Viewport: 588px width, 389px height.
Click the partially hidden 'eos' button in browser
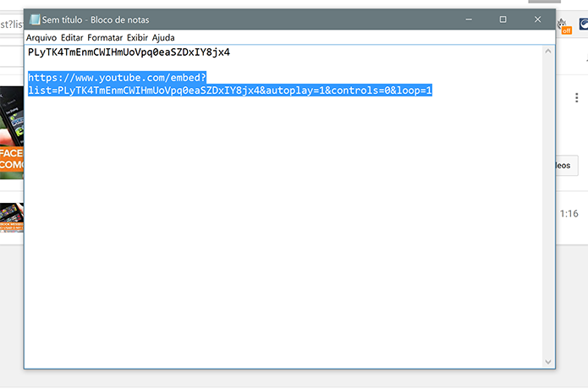[x=567, y=165]
